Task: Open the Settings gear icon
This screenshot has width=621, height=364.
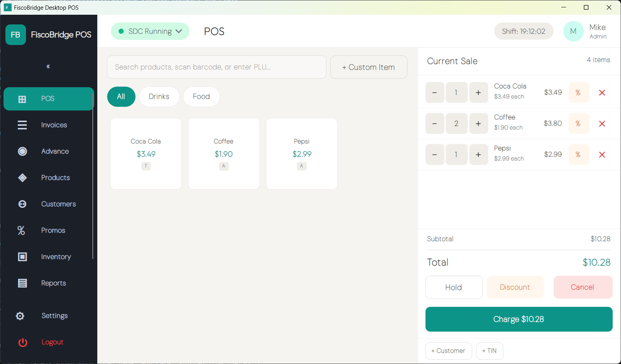Action: click(20, 316)
